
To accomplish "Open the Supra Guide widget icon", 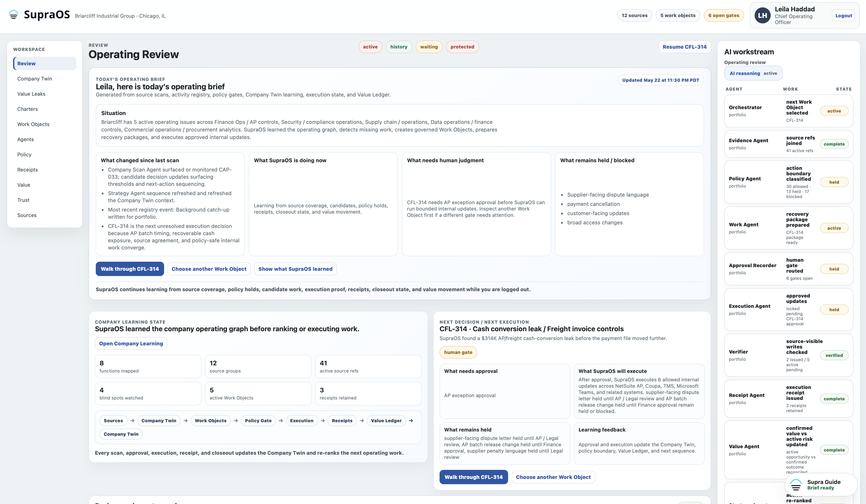I will click(x=796, y=484).
